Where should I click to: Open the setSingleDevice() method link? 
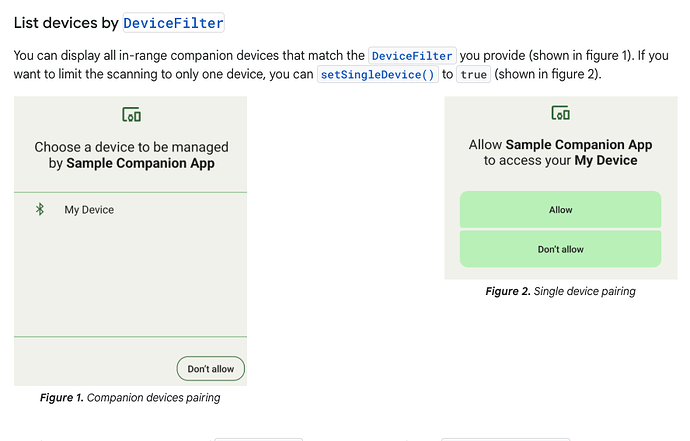[378, 74]
